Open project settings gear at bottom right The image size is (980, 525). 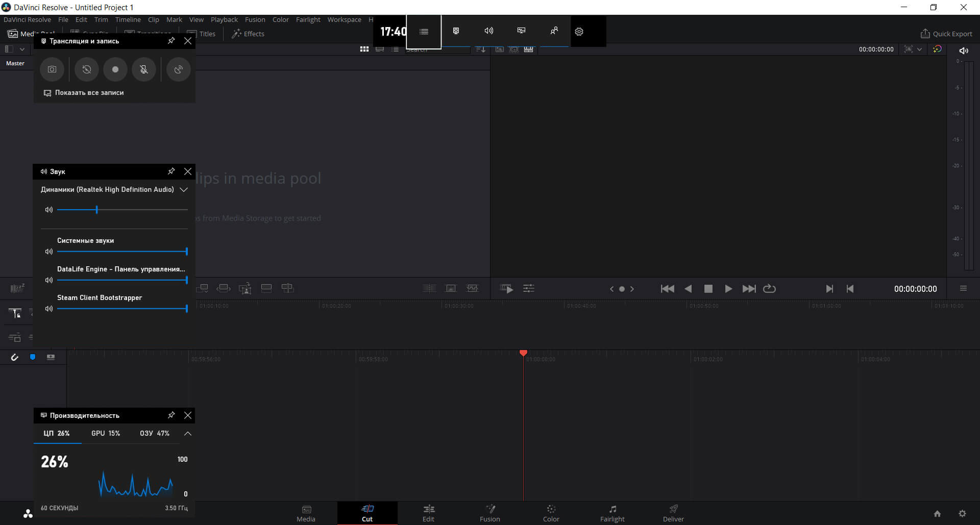[962, 514]
